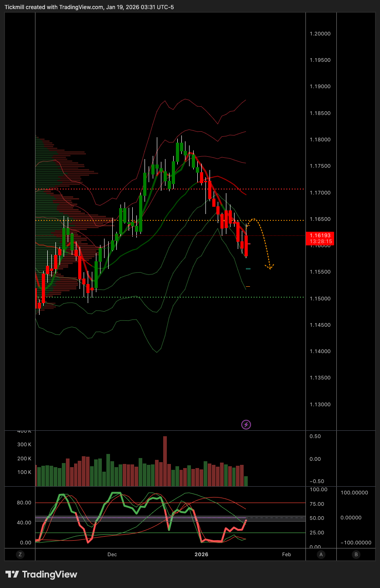Click the tallest red volume bar
This screenshot has width=380, height=588.
click(165, 461)
